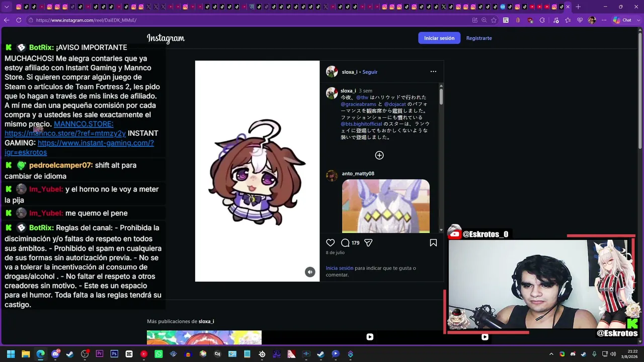The height and width of the screenshot is (362, 644).
Task: Load more comments with the plus circle
Action: pos(379,155)
